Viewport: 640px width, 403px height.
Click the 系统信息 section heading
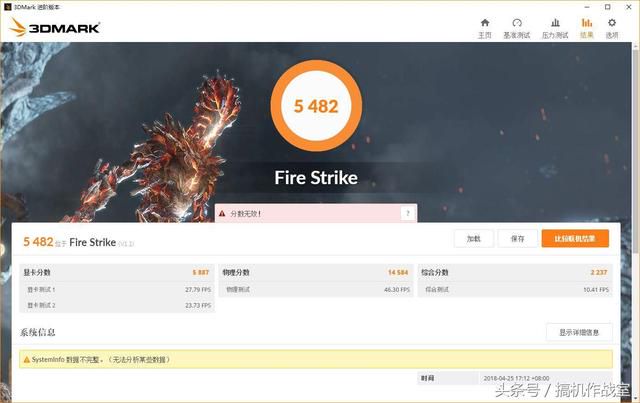coord(38,332)
